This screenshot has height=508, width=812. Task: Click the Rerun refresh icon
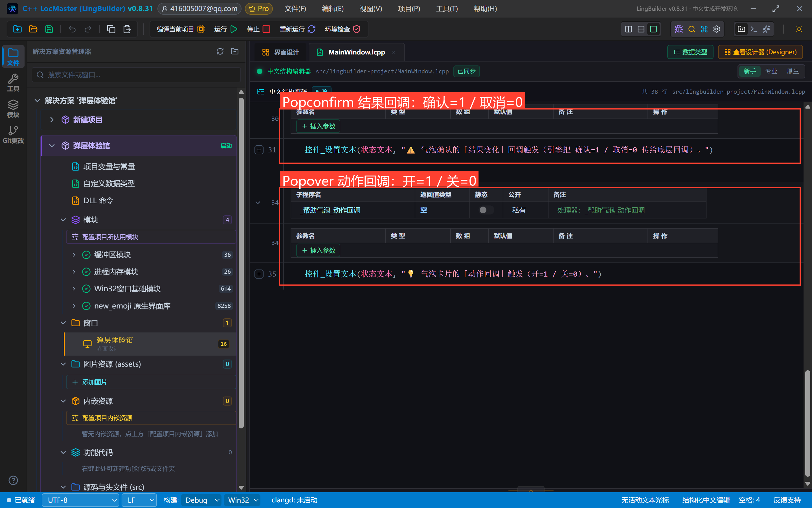pos(311,29)
